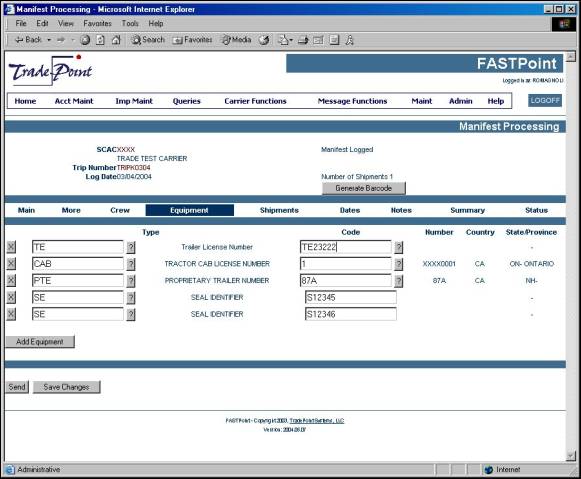Click the Print icon in toolbar

(x=303, y=40)
